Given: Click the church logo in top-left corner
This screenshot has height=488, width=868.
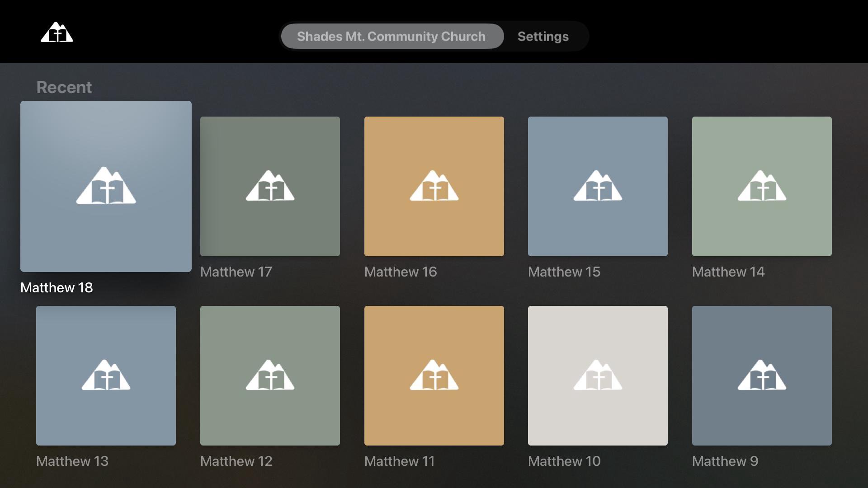Looking at the screenshot, I should [57, 33].
